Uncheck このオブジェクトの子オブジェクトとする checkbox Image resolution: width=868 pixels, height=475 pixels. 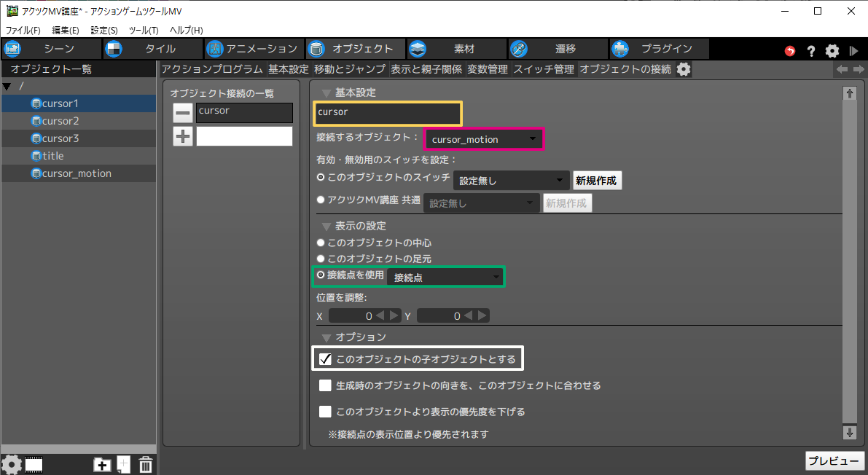pyautogui.click(x=326, y=359)
